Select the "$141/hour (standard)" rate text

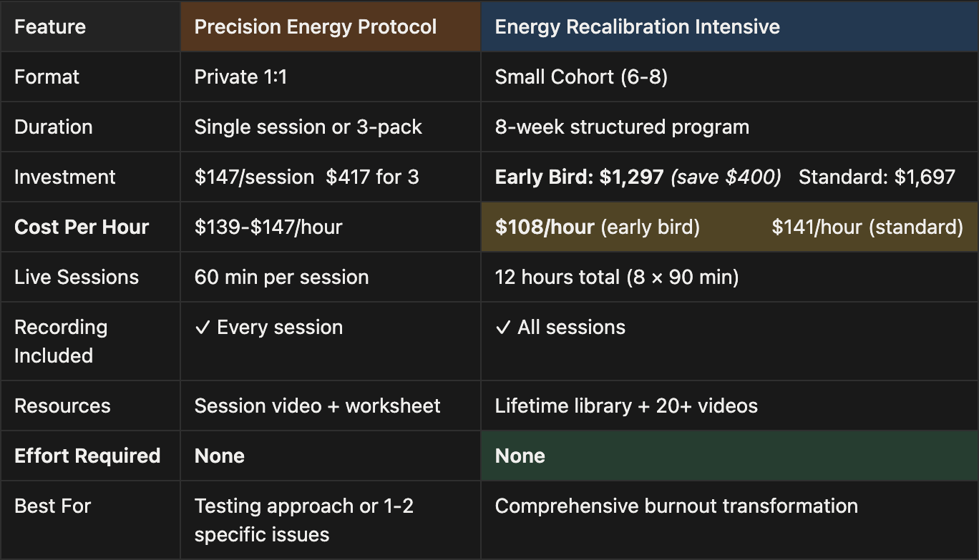(x=867, y=227)
